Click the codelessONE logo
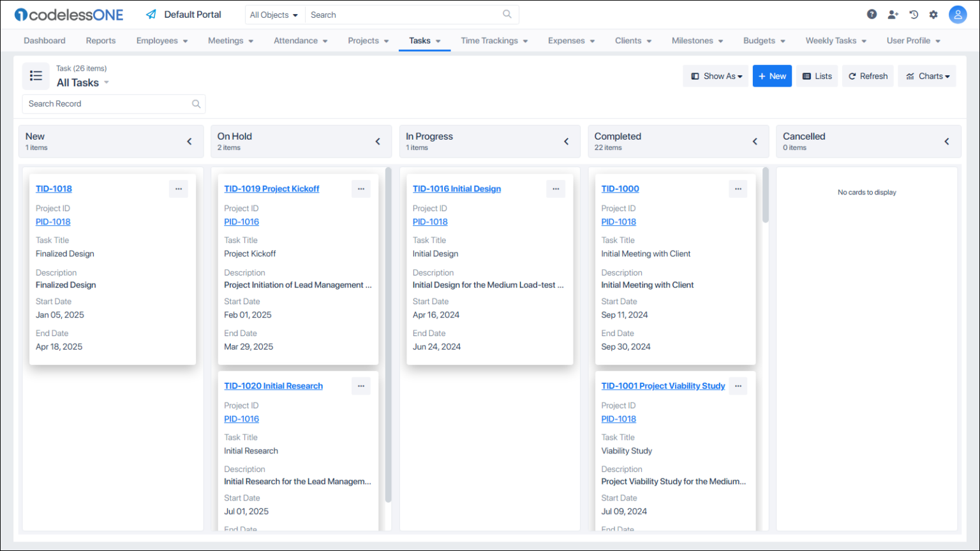The width and height of the screenshot is (980, 551). point(69,14)
